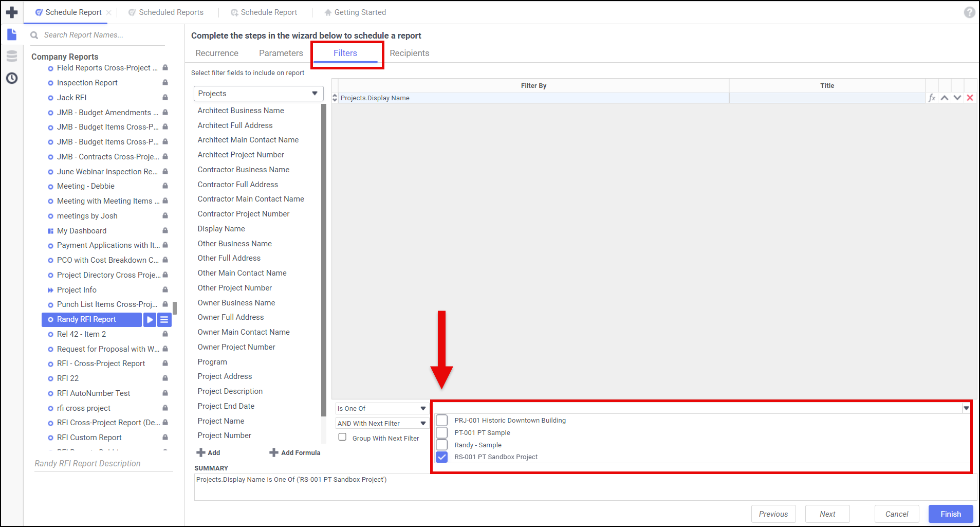Delete the Projects.Display Name filter

pos(970,98)
